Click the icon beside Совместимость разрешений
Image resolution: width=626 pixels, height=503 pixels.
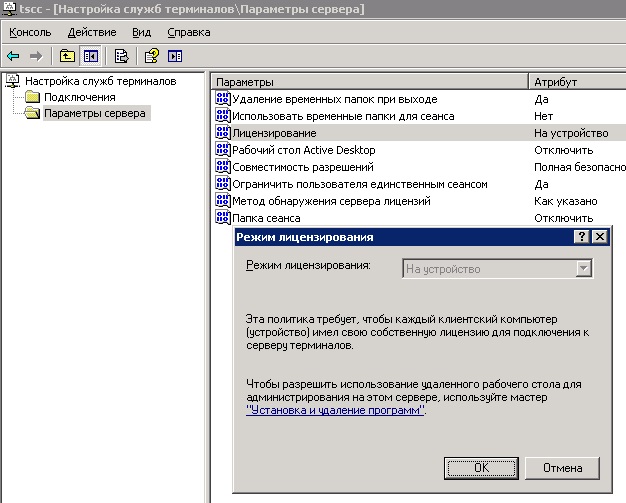point(223,167)
